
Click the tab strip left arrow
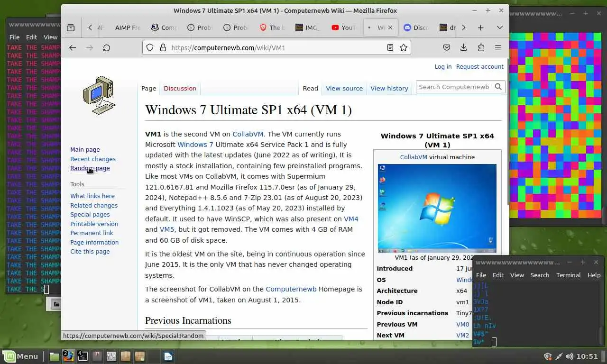coord(90,27)
